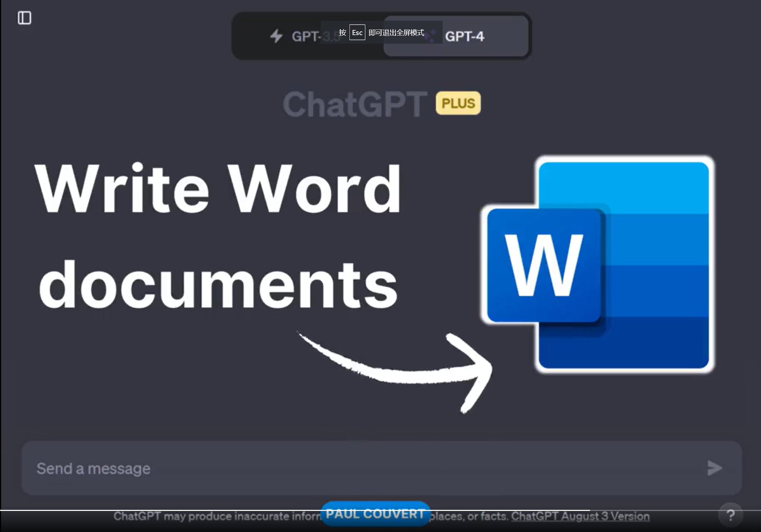Switch to the GPT-3.5 model tab
Viewport: 761px width, 532px height.
[x=308, y=36]
